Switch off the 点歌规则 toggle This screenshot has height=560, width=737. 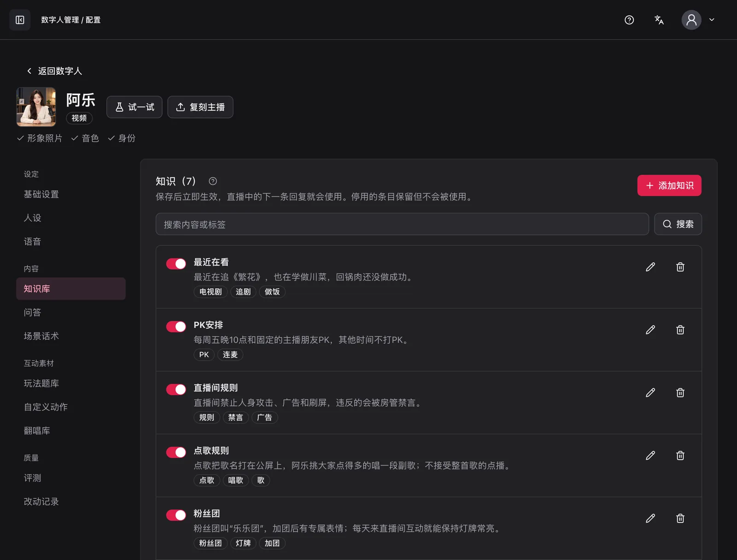click(x=176, y=452)
